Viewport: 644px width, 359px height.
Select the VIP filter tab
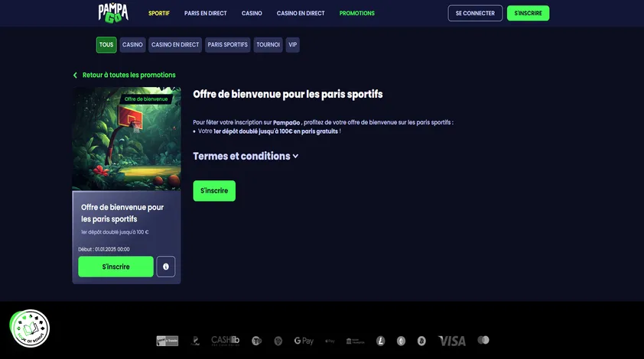pos(292,45)
